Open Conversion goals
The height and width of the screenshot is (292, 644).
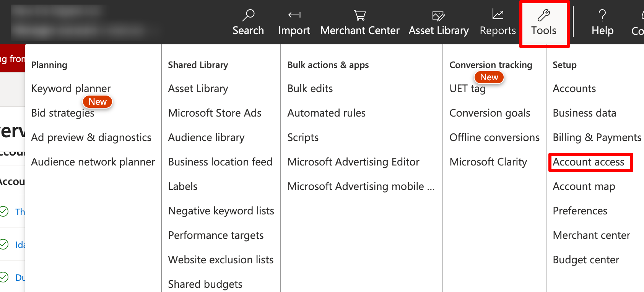pos(490,113)
